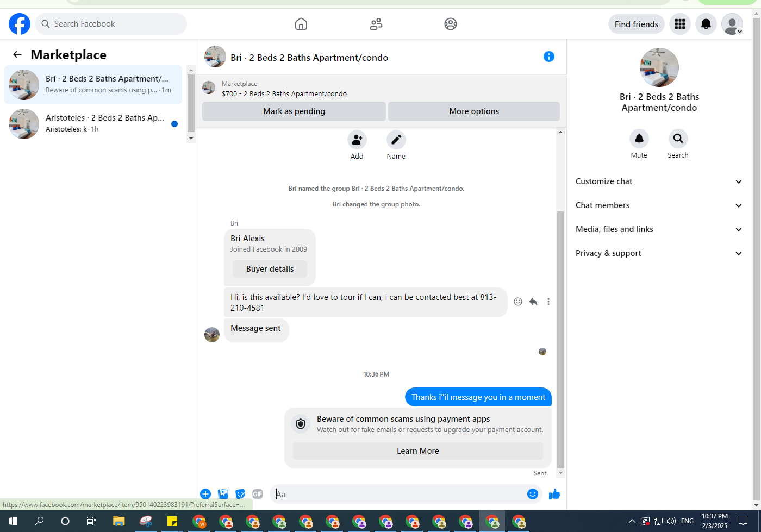761x532 pixels.
Task: Search in conversation magnifier icon
Action: (678, 139)
